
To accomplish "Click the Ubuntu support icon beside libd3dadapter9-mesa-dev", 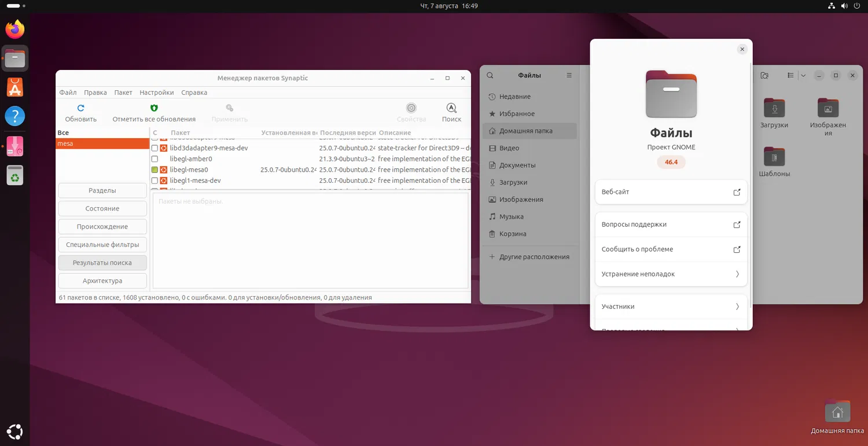I will pyautogui.click(x=164, y=148).
